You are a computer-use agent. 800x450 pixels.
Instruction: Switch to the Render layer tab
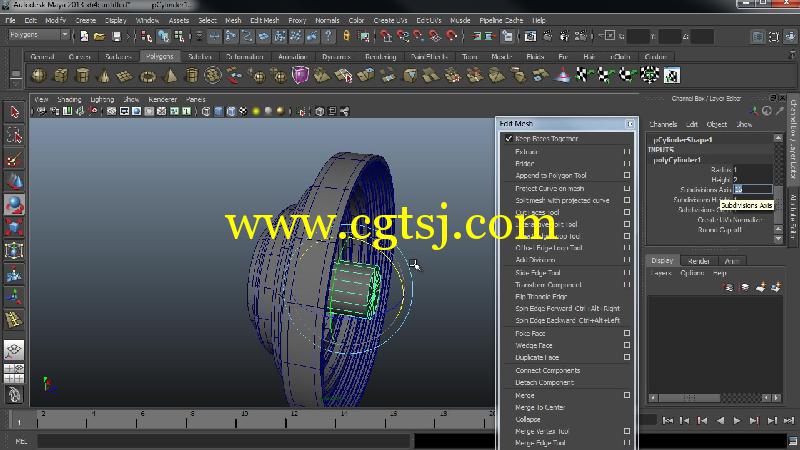[x=698, y=261]
